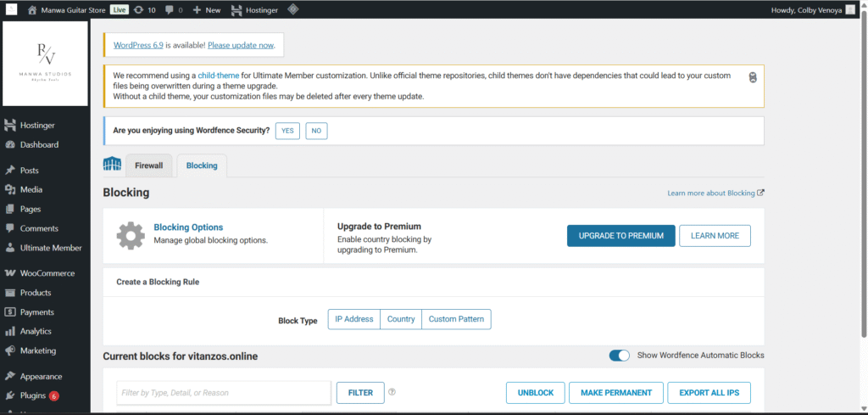Dismiss the child-theme notice icon

pyautogui.click(x=752, y=77)
